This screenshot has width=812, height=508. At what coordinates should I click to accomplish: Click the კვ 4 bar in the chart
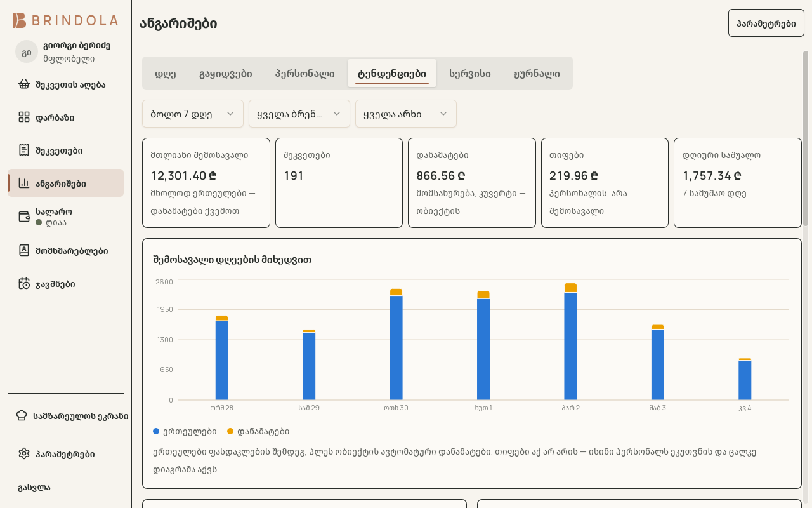(745, 379)
